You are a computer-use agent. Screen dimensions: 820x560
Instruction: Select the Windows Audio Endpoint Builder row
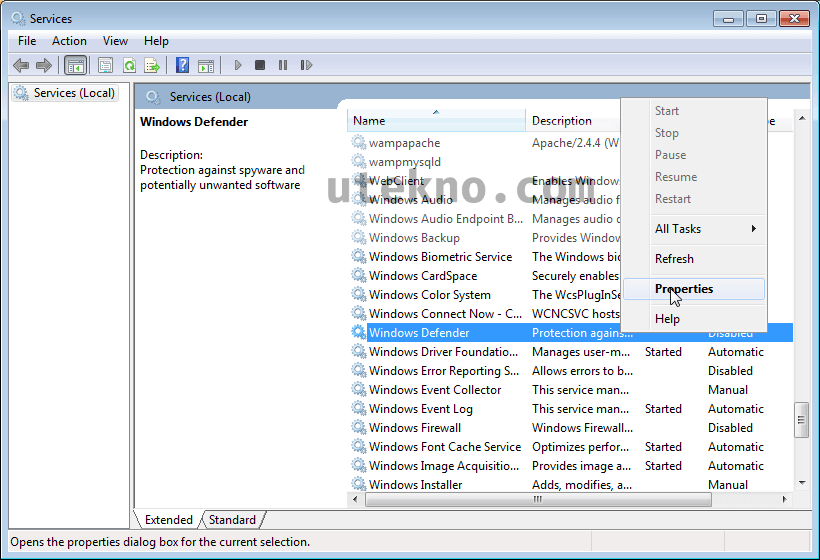446,219
